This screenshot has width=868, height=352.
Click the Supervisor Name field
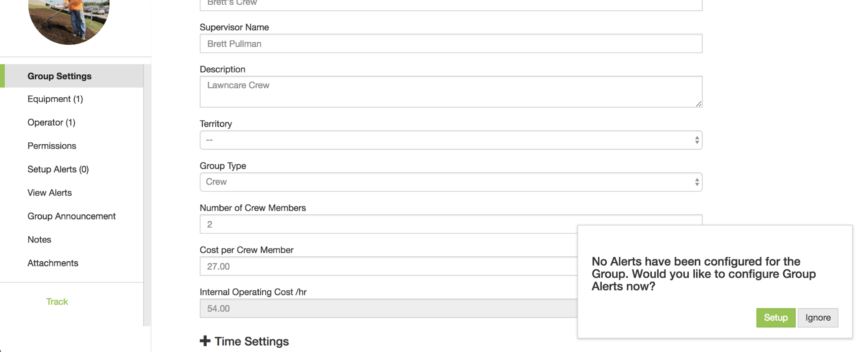tap(451, 43)
